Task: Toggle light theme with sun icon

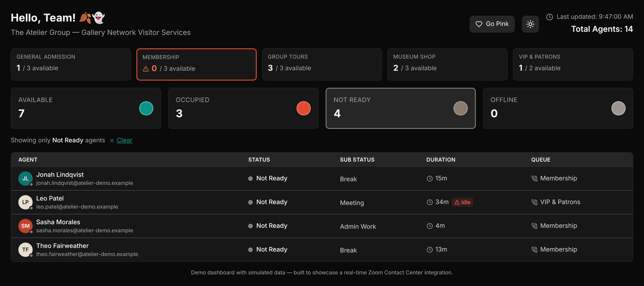Action: coord(530,24)
